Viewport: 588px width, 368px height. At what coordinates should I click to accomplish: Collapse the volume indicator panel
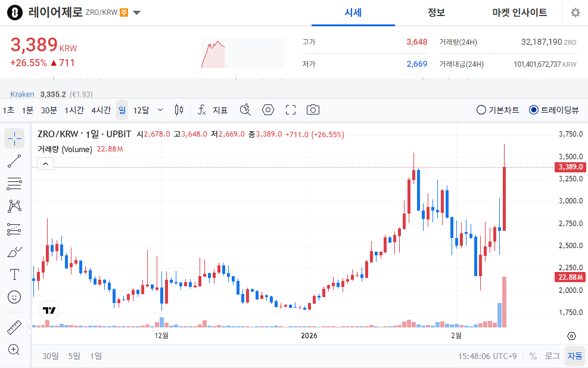tap(45, 163)
